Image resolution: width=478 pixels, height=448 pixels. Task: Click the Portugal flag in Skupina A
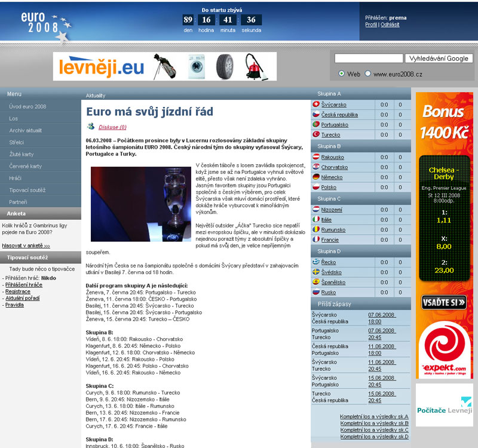coord(316,124)
